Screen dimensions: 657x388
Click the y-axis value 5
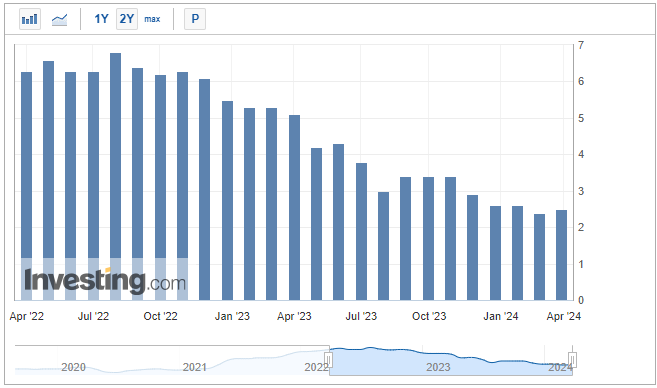[x=581, y=118]
